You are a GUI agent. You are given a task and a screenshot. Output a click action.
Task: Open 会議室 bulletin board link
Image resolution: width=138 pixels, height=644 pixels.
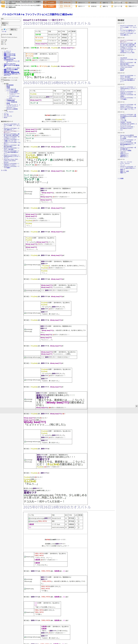point(8,88)
